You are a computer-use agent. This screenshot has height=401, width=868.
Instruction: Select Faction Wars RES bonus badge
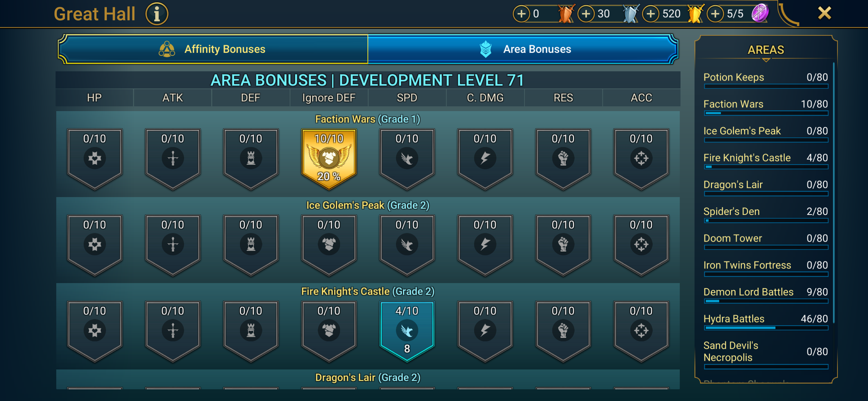[563, 159]
